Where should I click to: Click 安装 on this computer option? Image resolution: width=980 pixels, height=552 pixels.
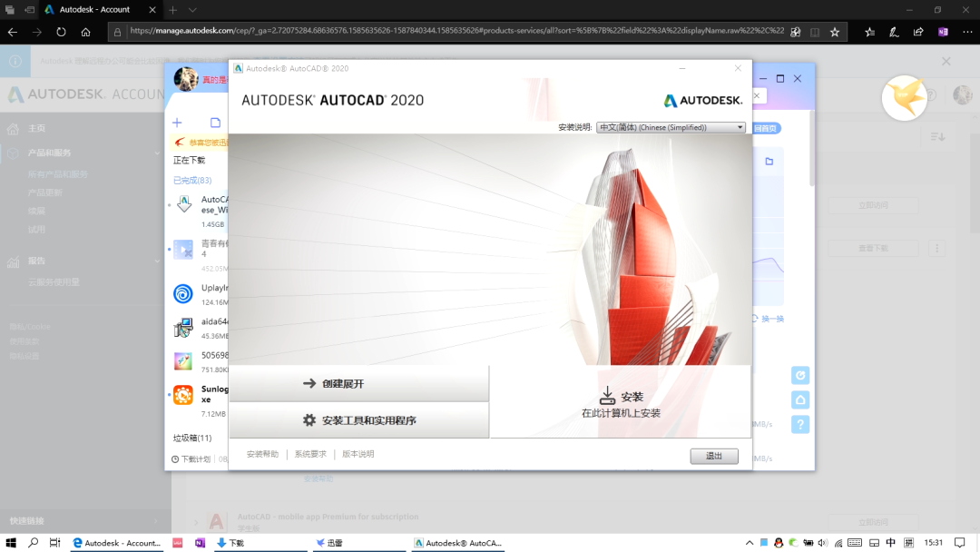tap(621, 402)
